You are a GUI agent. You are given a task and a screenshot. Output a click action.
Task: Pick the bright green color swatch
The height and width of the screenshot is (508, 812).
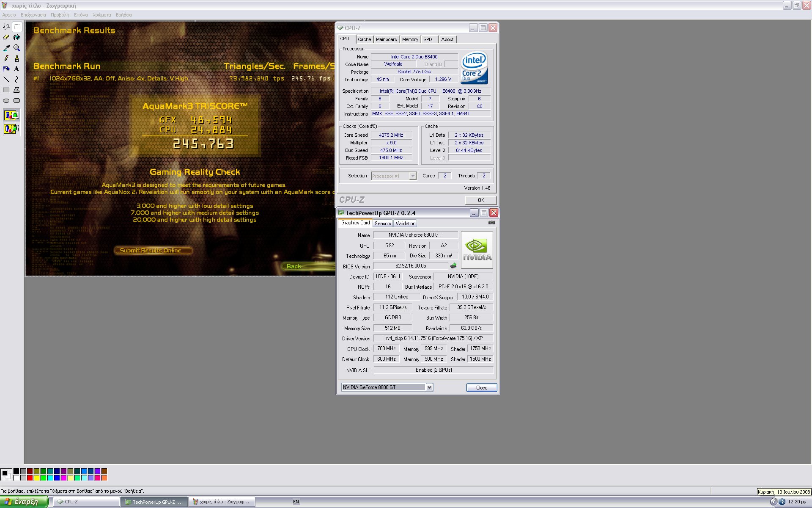click(x=43, y=478)
